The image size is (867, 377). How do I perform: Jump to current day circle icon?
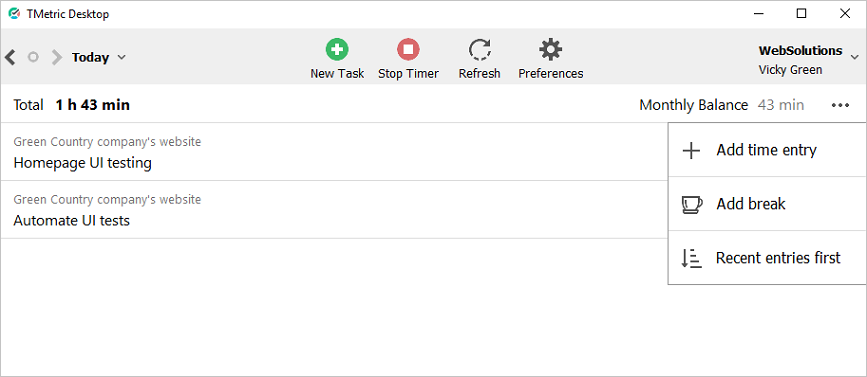[33, 57]
